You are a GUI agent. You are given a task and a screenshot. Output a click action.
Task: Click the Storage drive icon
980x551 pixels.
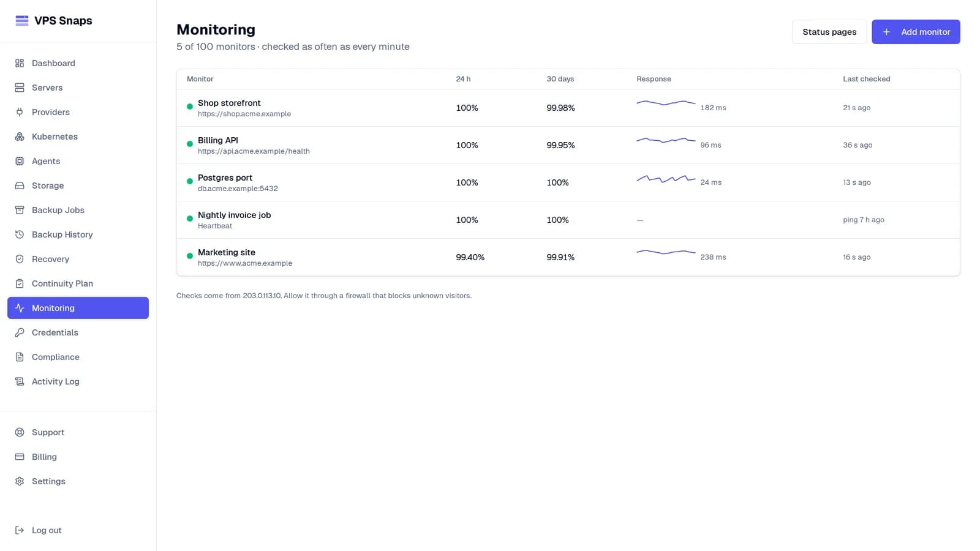click(20, 186)
